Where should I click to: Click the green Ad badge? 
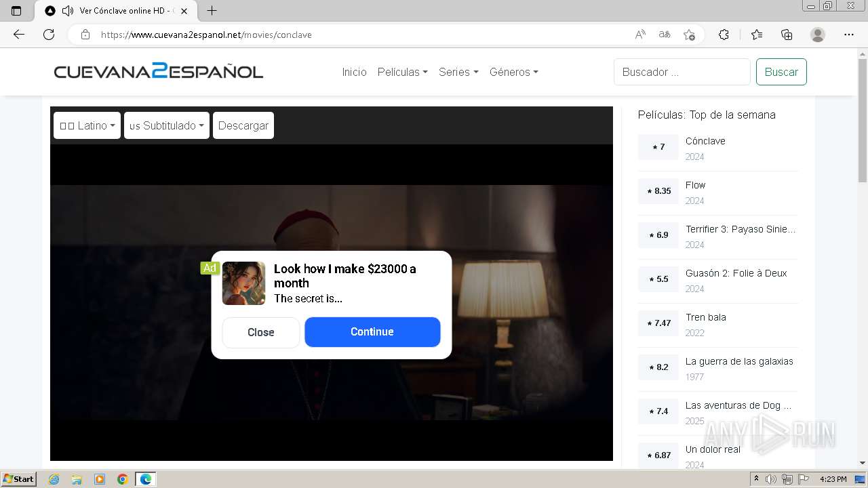[x=210, y=268]
